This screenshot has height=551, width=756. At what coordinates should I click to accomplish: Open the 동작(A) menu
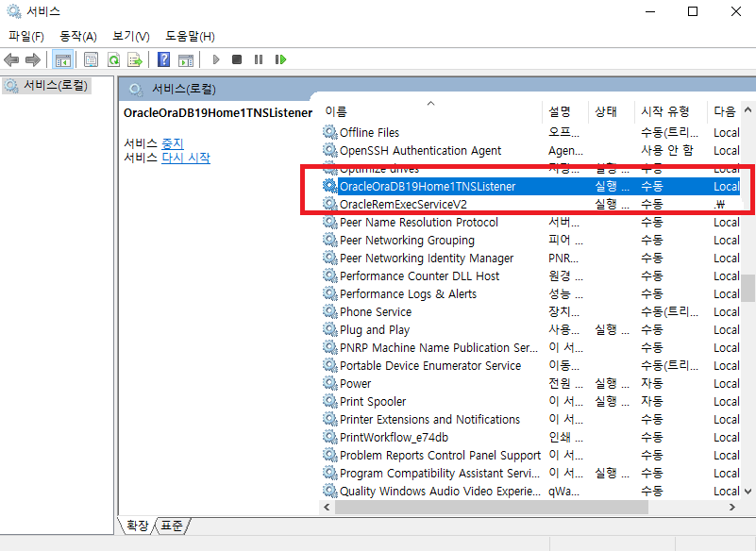coord(78,36)
